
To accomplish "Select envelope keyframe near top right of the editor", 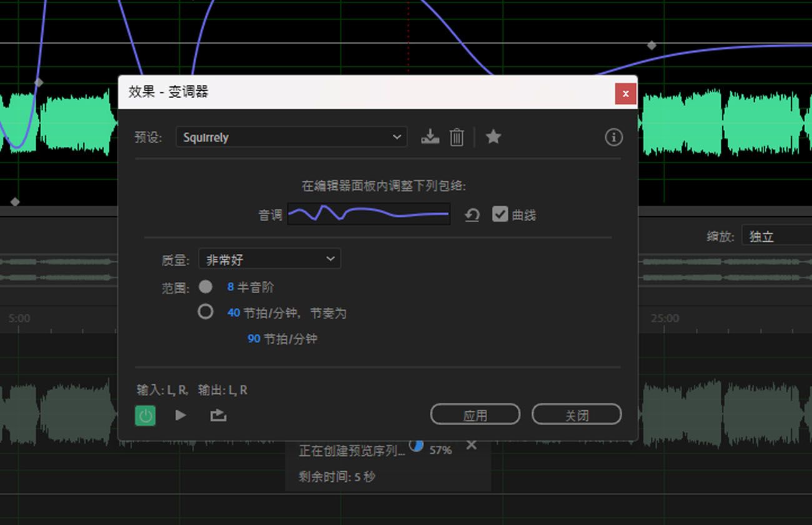I will click(651, 45).
